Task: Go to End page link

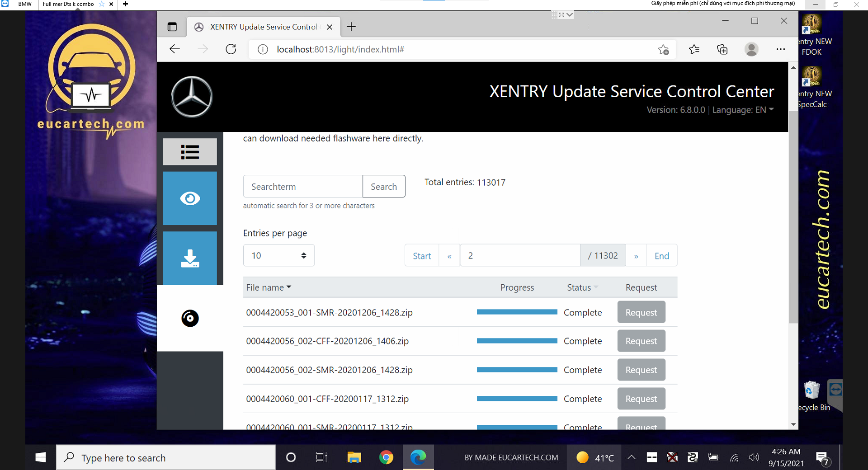Action: (x=661, y=256)
